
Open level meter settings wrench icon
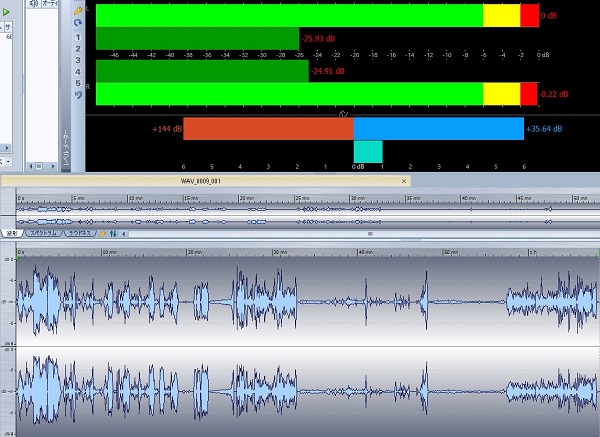click(x=78, y=11)
